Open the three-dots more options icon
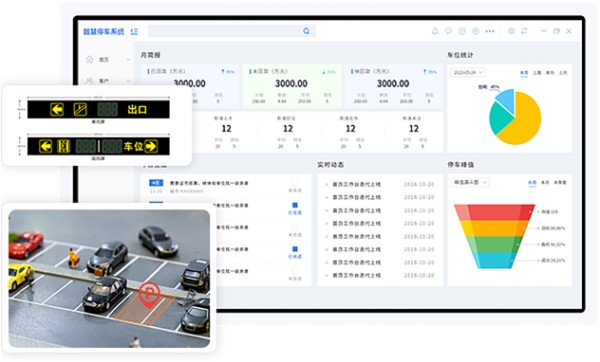 pos(490,31)
